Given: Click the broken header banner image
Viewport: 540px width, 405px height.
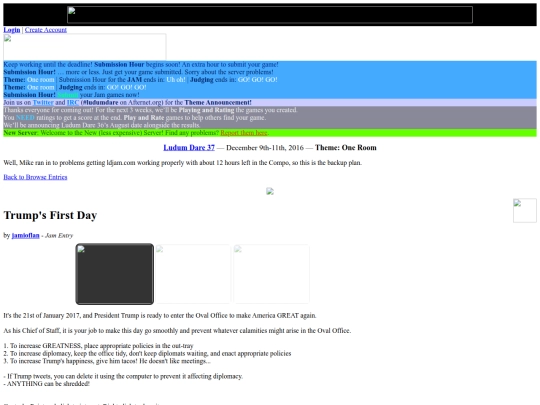Looking at the screenshot, I should 270,15.
